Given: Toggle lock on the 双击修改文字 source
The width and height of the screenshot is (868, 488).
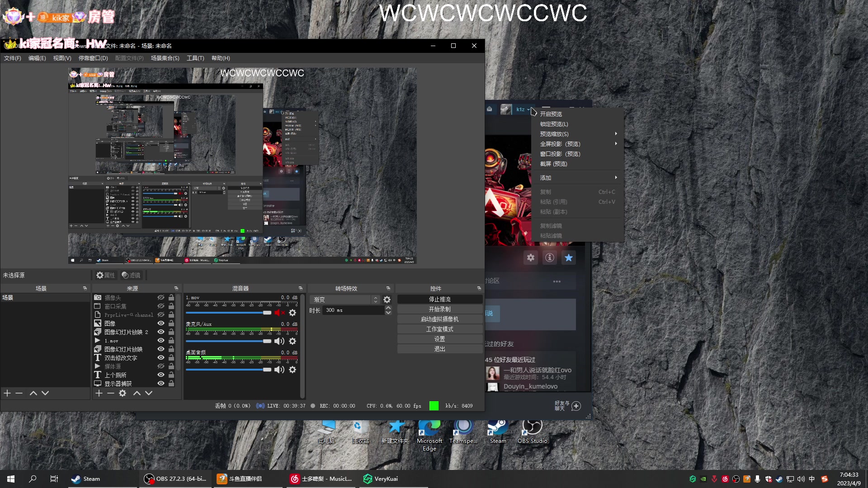Looking at the screenshot, I should [x=171, y=358].
